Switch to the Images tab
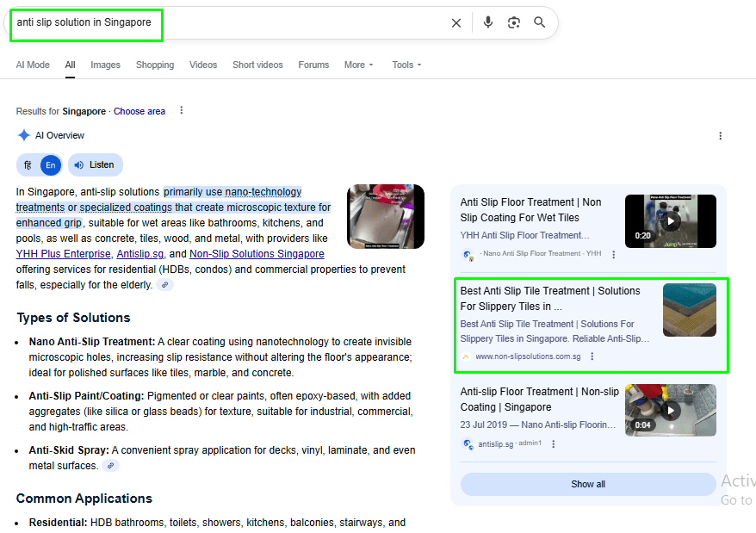 click(x=105, y=65)
